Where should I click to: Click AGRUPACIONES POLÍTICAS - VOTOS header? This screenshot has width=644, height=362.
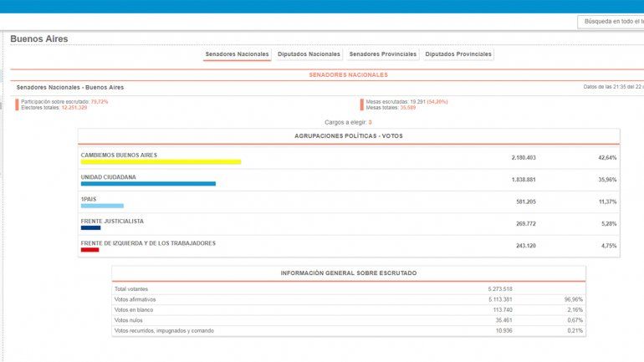coord(349,135)
